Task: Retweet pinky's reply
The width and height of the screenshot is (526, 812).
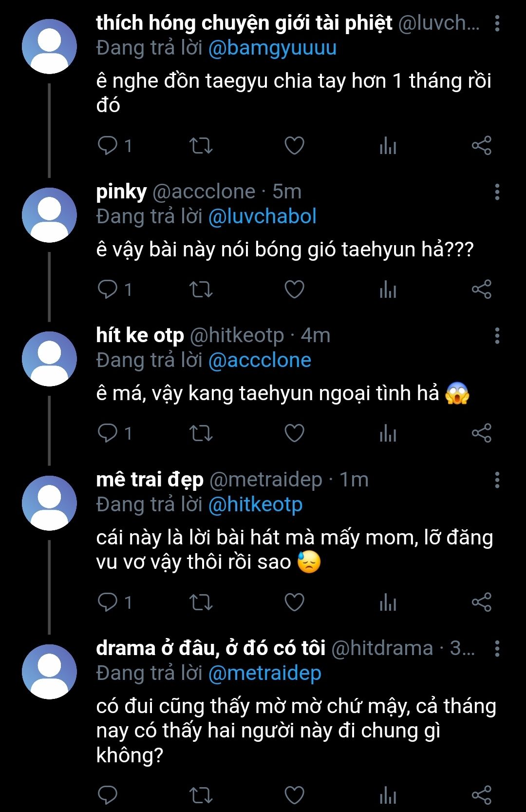Action: click(201, 290)
